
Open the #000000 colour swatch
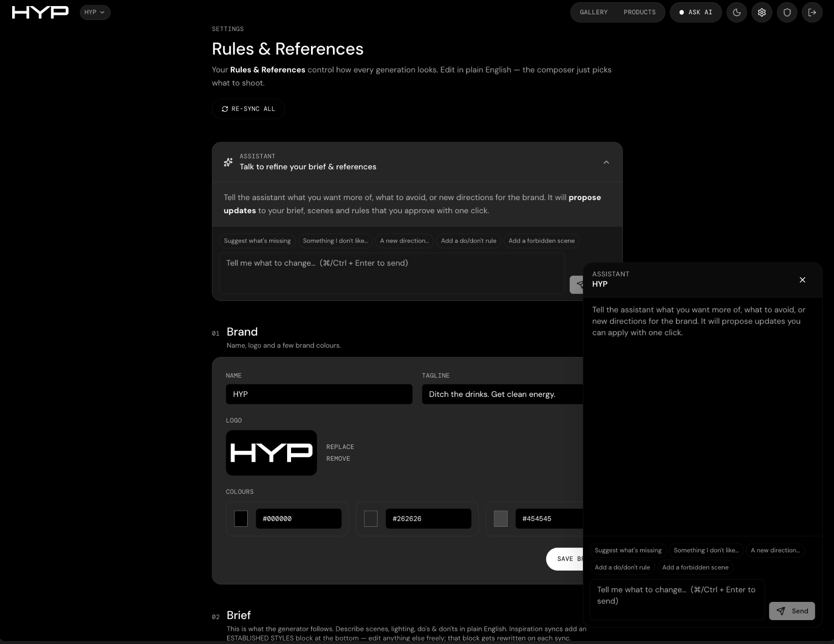[241, 519]
